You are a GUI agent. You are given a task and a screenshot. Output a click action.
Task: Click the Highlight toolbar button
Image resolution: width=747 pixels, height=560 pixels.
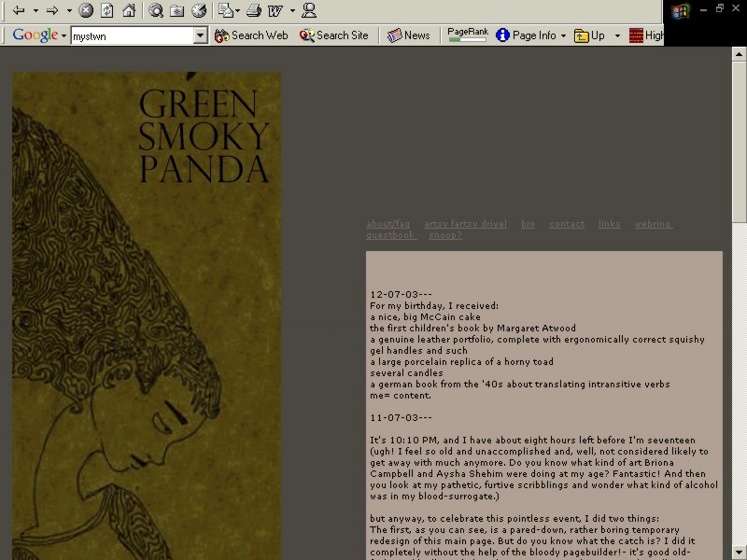click(x=645, y=35)
